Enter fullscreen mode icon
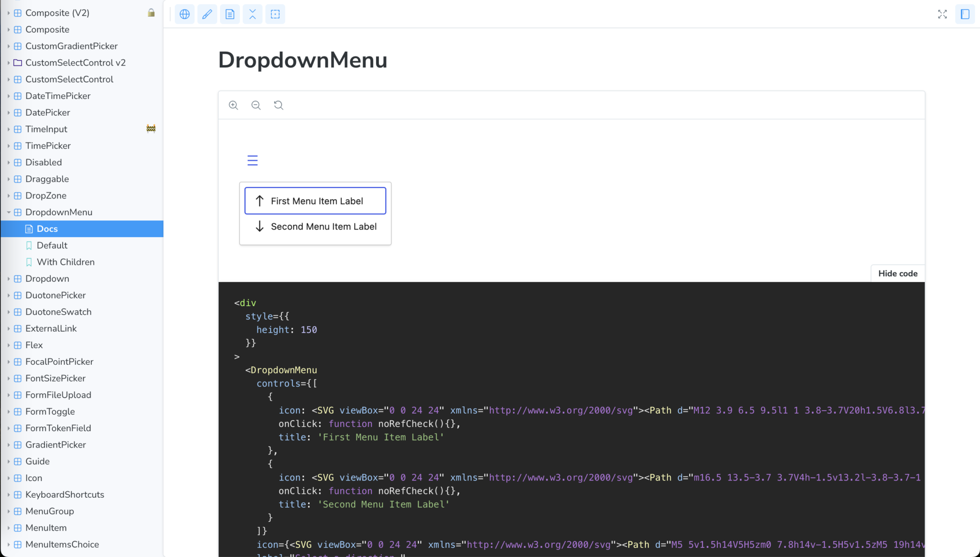Viewport: 980px width, 557px height. pyautogui.click(x=942, y=14)
